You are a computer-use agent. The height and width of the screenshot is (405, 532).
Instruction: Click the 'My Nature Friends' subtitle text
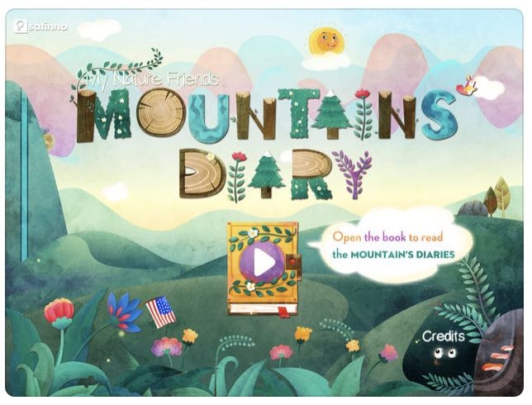pyautogui.click(x=152, y=80)
